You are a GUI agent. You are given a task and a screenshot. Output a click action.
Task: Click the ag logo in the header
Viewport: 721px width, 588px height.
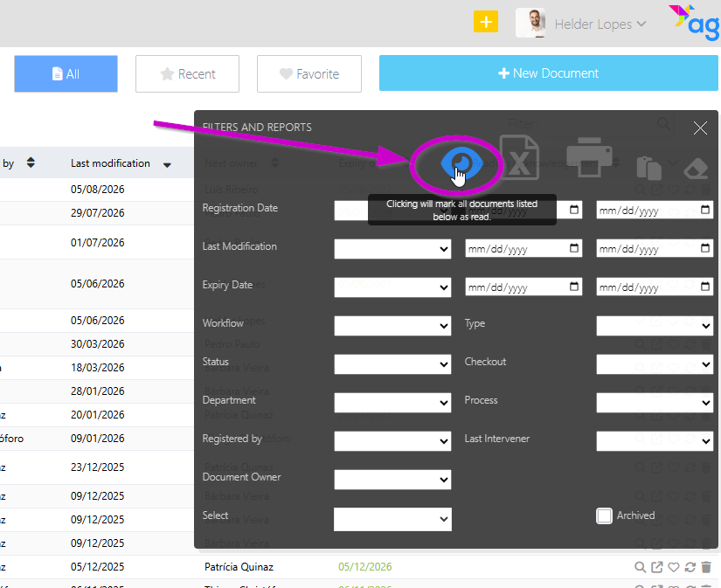[695, 23]
